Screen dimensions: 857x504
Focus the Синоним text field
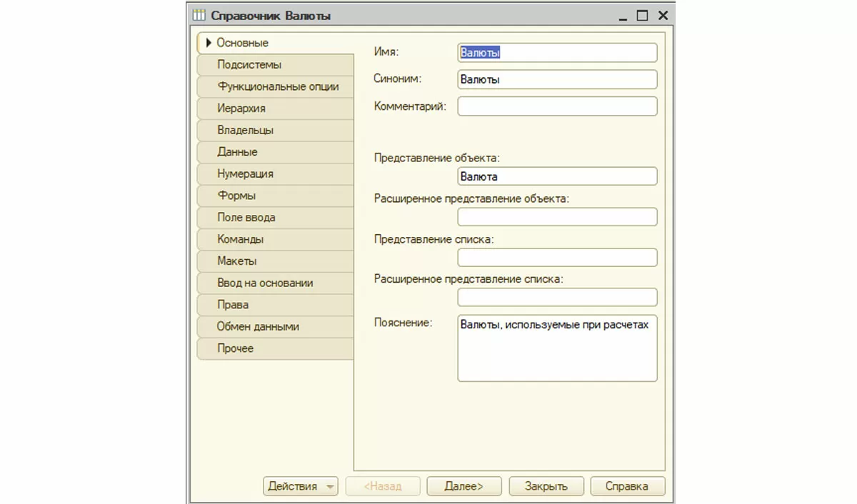coord(557,80)
